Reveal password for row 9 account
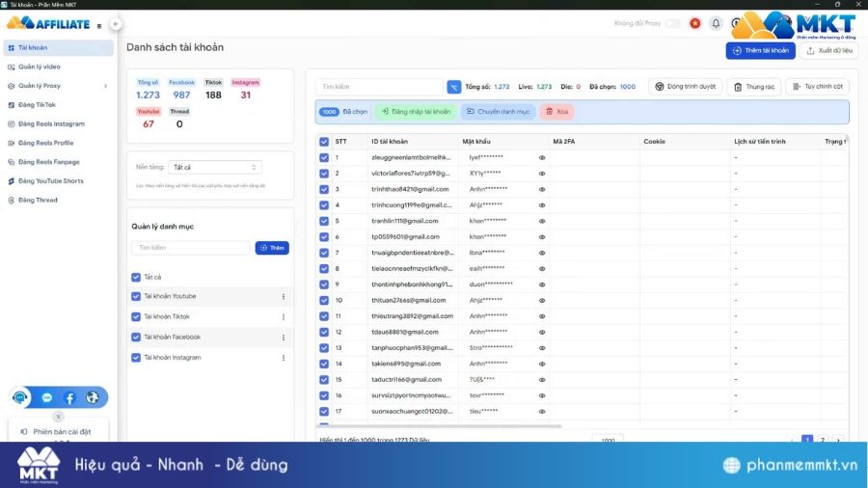 [x=542, y=285]
